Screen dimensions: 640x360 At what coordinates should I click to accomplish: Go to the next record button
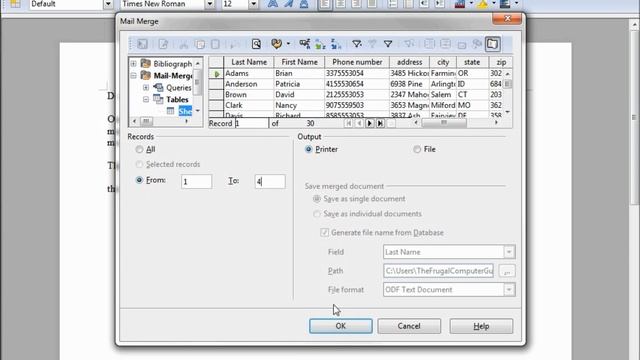tap(370, 123)
